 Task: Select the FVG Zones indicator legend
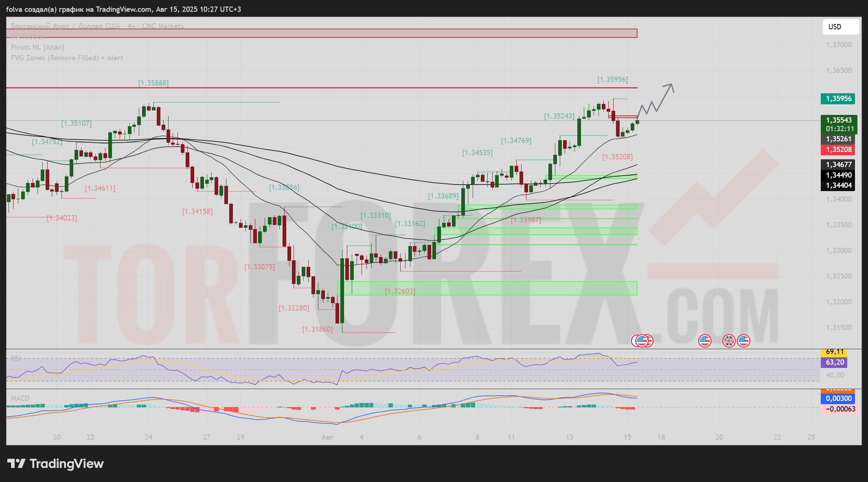tap(67, 58)
